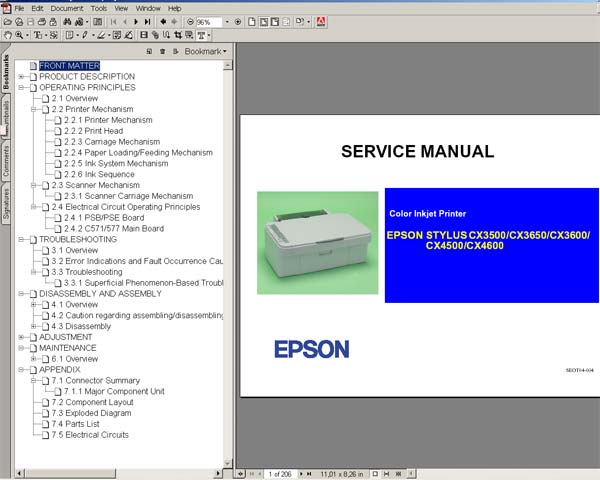Click the zoom in plus button
Viewport: 600px width, 480px height.
click(x=238, y=22)
